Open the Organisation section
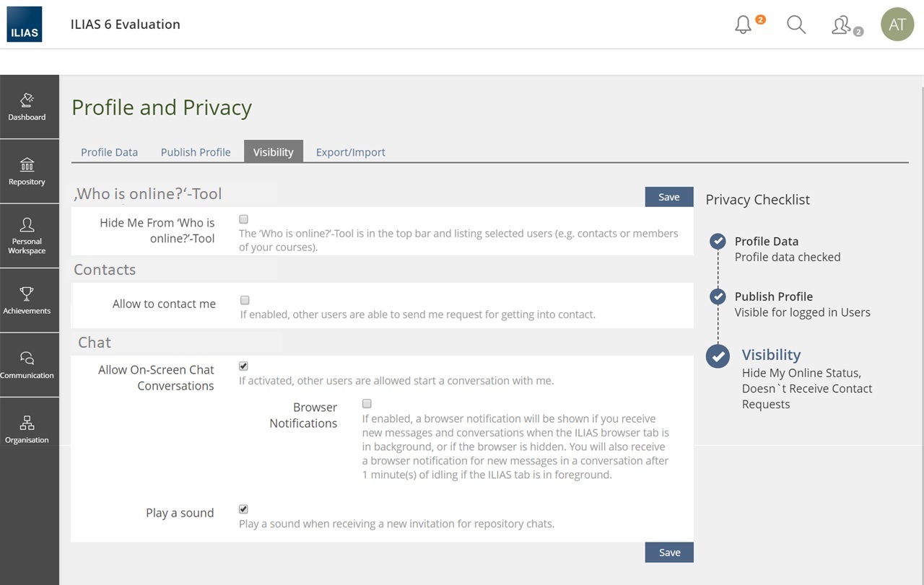 (x=27, y=429)
